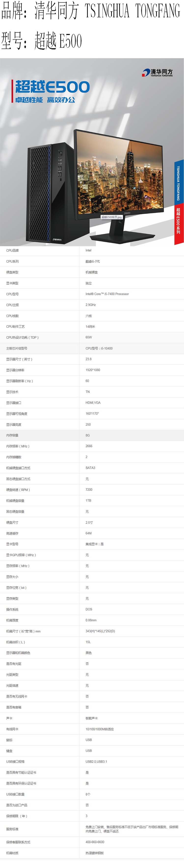Click the Tsinghua Tongfang logo in the banner

point(157,72)
